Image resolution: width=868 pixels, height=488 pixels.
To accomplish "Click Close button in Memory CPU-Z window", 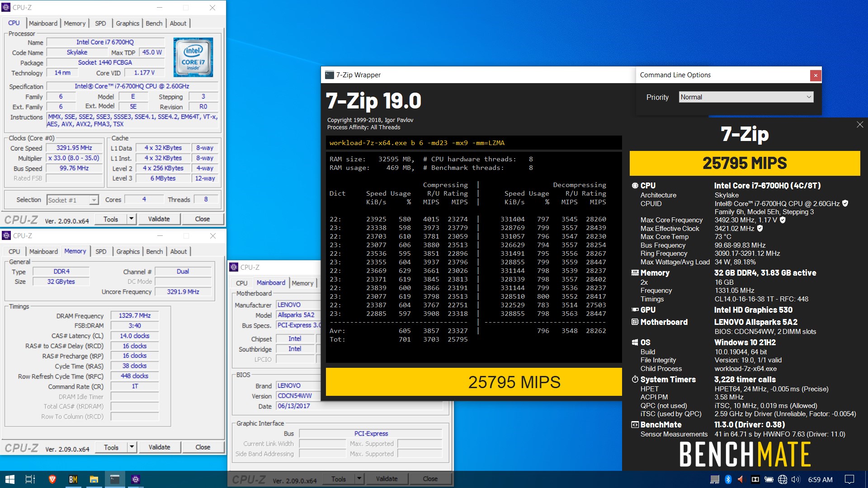I will 203,447.
